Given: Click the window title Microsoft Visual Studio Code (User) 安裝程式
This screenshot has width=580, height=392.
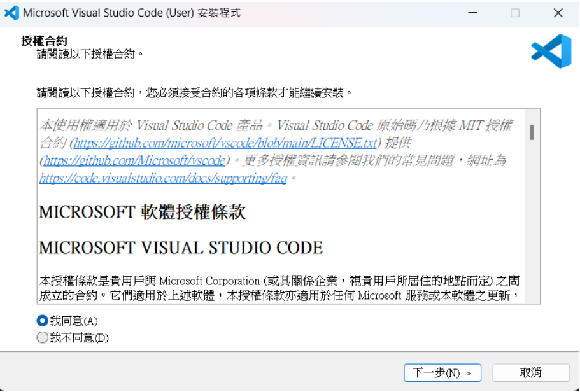Looking at the screenshot, I should [132, 13].
